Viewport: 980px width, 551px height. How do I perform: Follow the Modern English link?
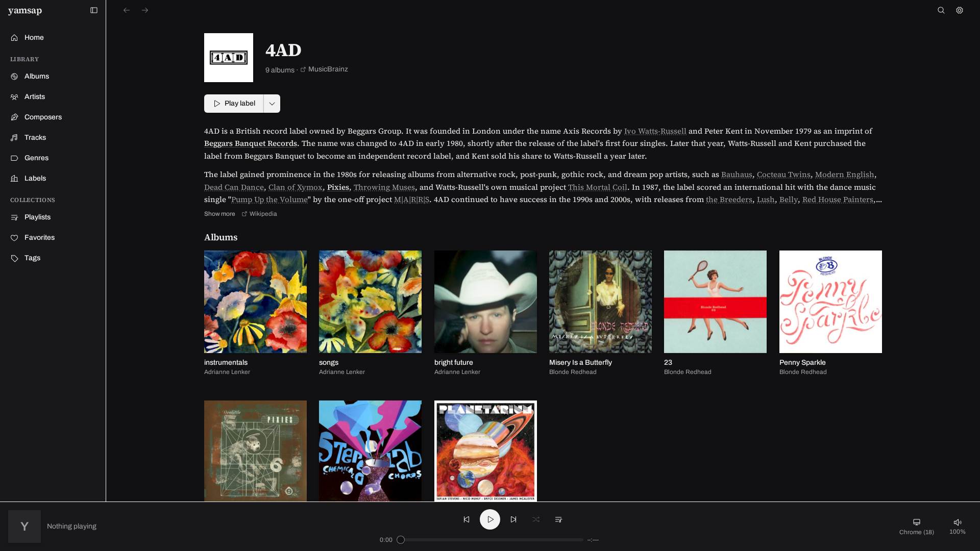coord(844,175)
